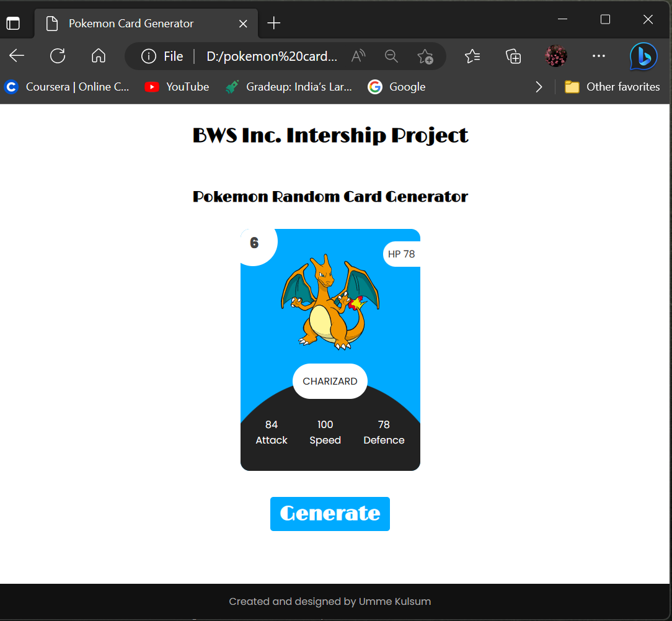Open the Collections icon
The image size is (672, 621).
coord(513,56)
